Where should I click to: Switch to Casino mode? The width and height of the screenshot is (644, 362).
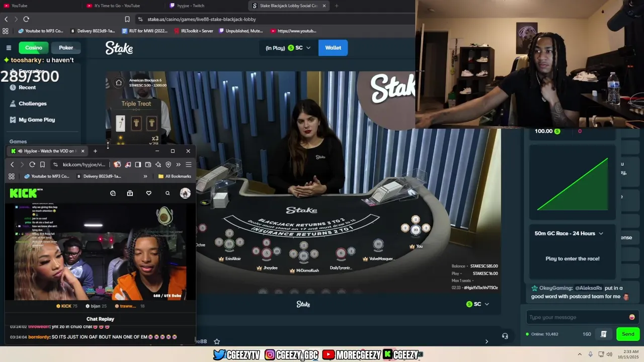(x=34, y=48)
